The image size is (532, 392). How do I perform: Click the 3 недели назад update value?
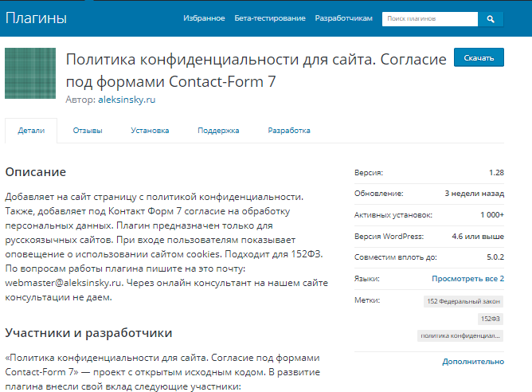[x=475, y=194]
